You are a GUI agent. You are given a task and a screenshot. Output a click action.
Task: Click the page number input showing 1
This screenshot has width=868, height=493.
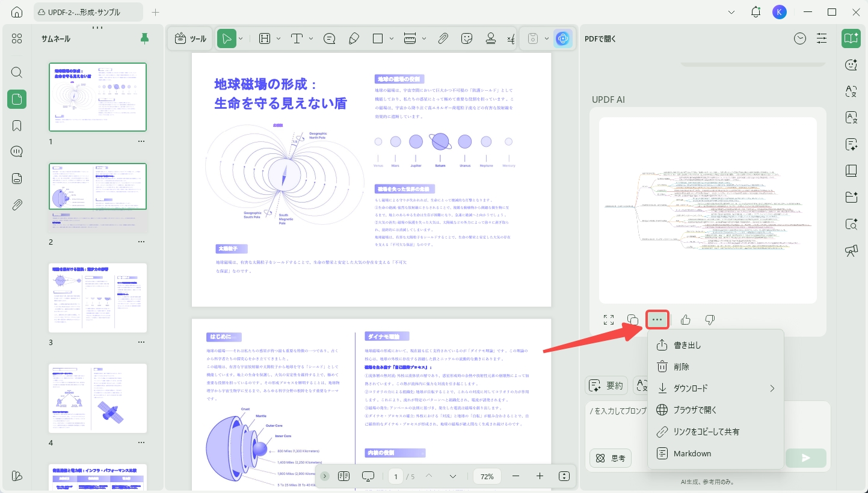[395, 476]
